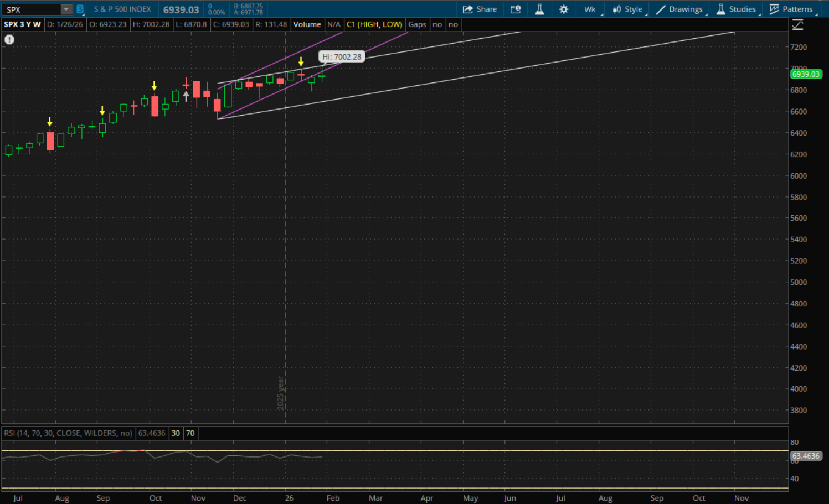The width and height of the screenshot is (829, 504).
Task: Expand the SPX symbol dropdown arrow
Action: (66, 9)
